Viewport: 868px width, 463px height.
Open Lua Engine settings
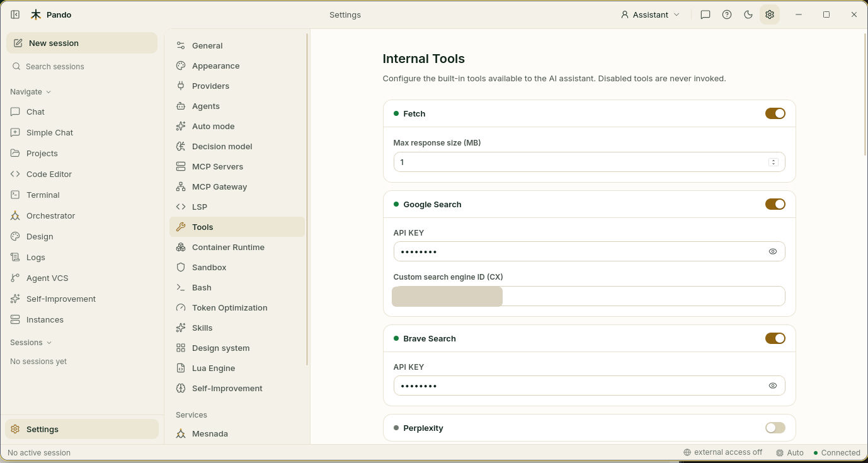point(237,368)
